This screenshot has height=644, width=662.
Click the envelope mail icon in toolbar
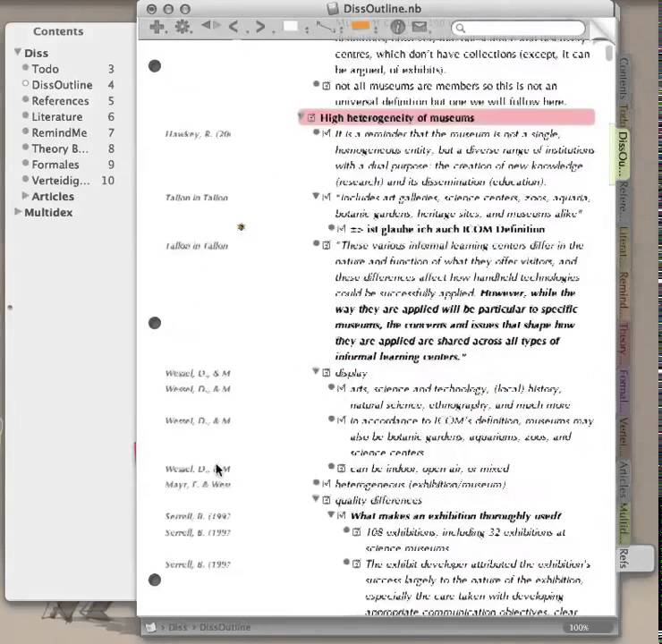[x=419, y=27]
